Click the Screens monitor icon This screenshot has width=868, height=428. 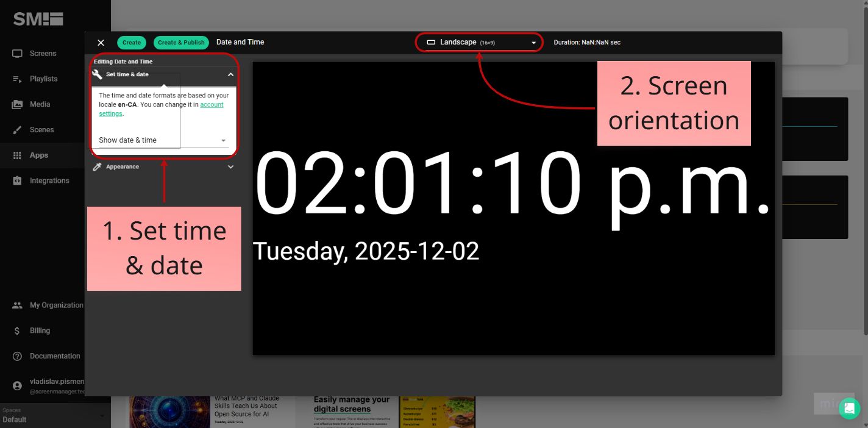tap(16, 53)
